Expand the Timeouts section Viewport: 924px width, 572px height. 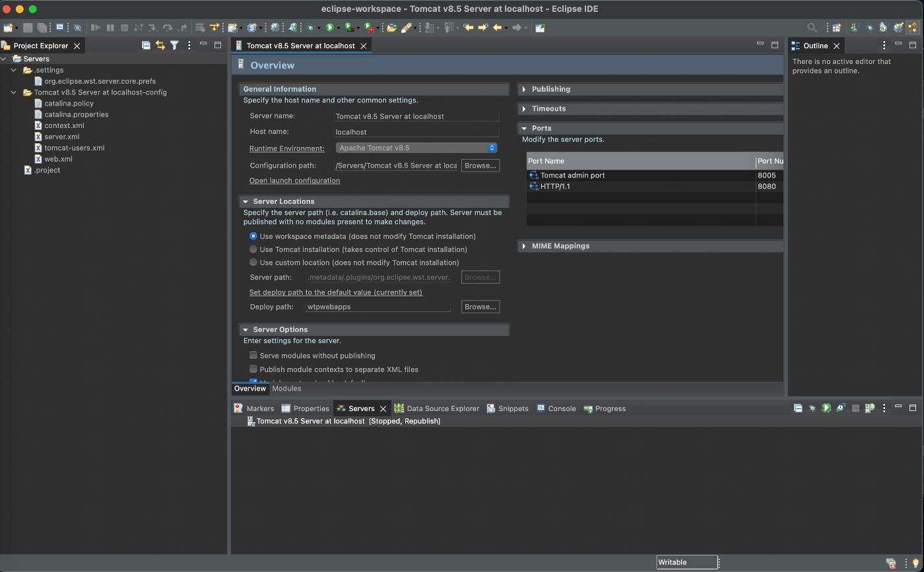[524, 109]
